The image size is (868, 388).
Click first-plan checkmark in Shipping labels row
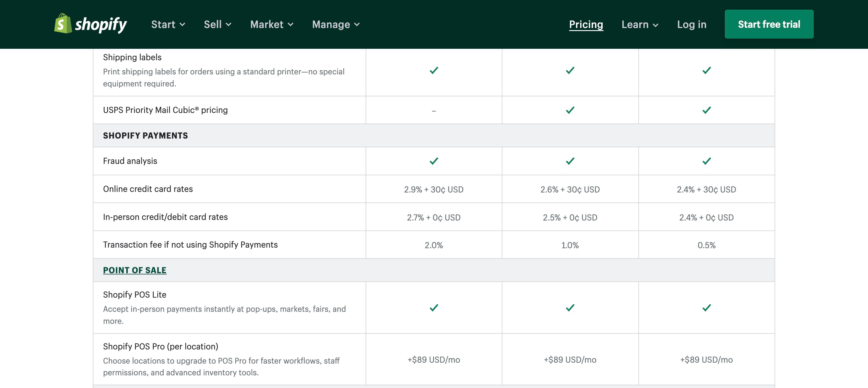pyautogui.click(x=434, y=70)
